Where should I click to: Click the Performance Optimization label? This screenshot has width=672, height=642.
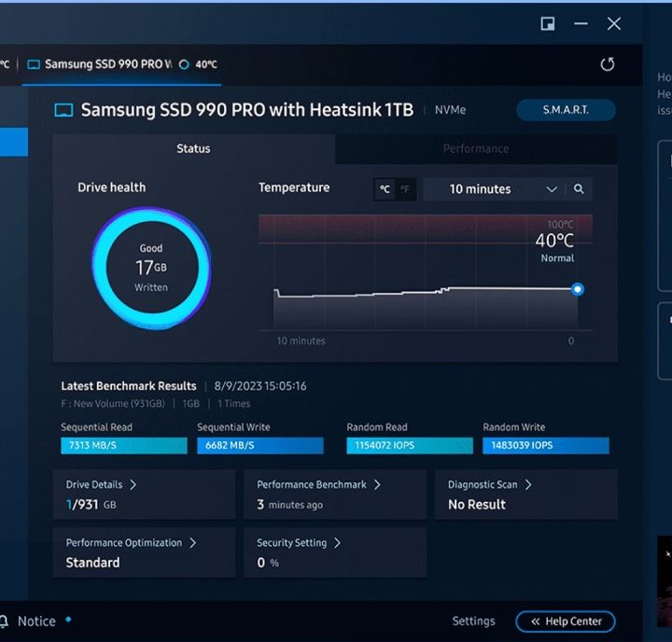(x=124, y=542)
